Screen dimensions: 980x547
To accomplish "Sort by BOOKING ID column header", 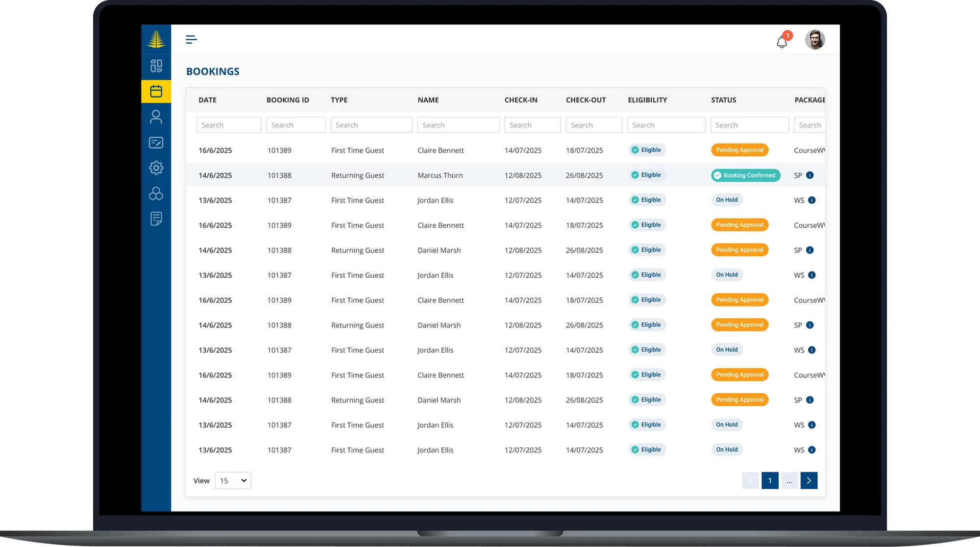I will pyautogui.click(x=288, y=100).
